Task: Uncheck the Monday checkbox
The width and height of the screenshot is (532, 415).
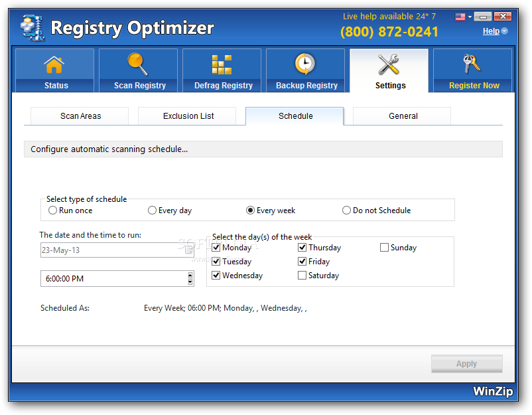Action: 216,247
